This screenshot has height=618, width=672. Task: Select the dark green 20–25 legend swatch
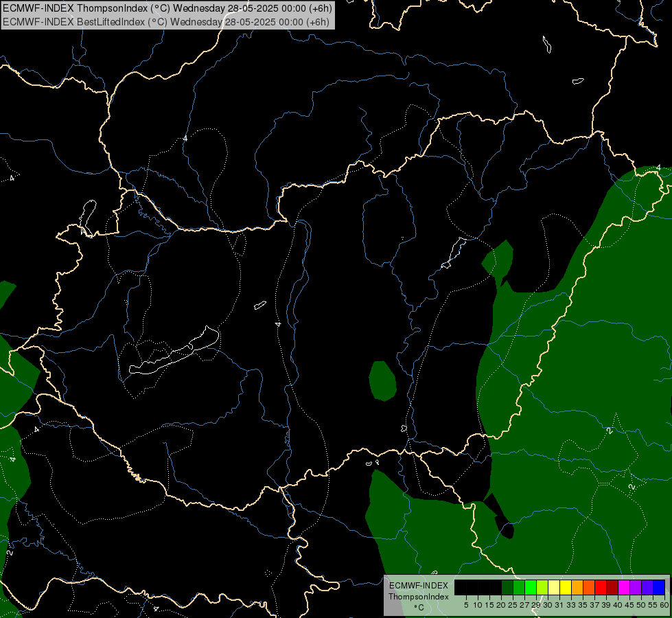(x=507, y=587)
